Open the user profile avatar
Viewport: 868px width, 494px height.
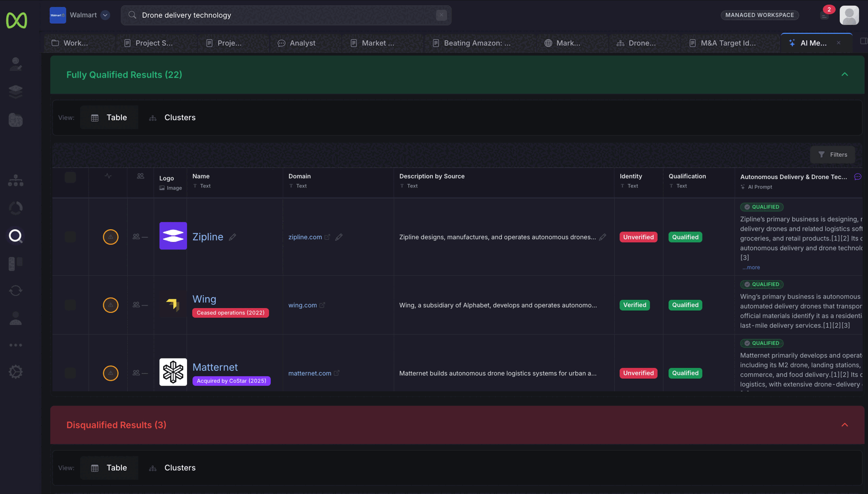pyautogui.click(x=849, y=15)
